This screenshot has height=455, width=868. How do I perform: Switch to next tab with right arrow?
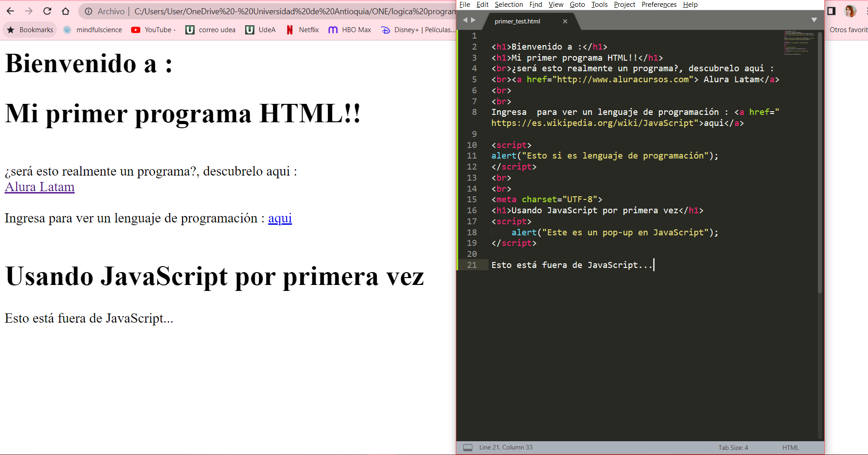coord(473,20)
